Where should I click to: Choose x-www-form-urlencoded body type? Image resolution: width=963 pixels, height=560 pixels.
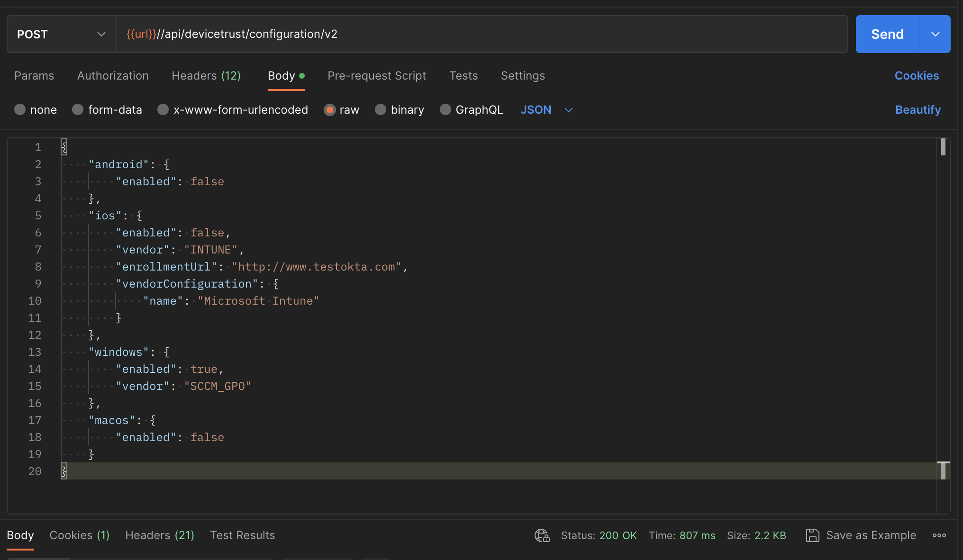pos(163,110)
